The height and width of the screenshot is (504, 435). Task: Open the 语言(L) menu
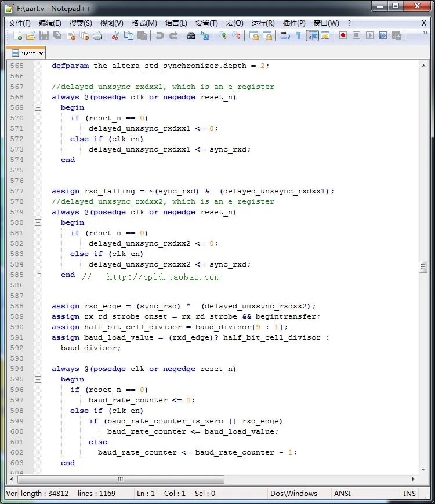point(176,23)
